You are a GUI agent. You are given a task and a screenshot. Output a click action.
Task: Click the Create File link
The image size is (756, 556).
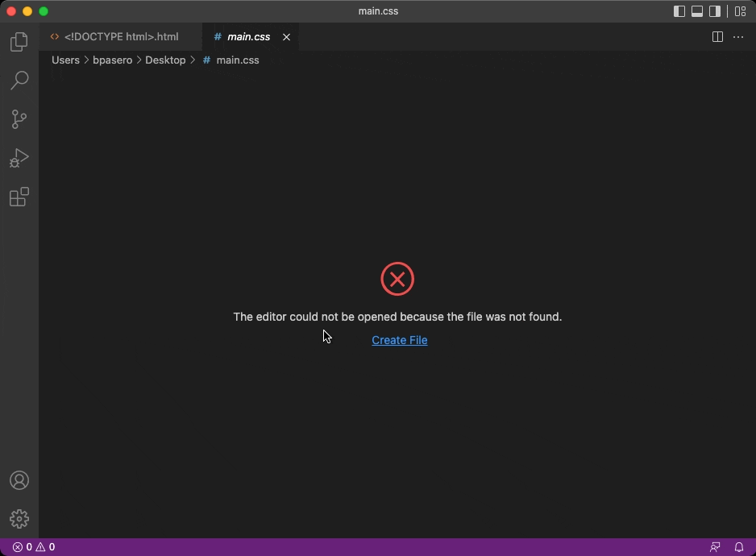point(400,340)
